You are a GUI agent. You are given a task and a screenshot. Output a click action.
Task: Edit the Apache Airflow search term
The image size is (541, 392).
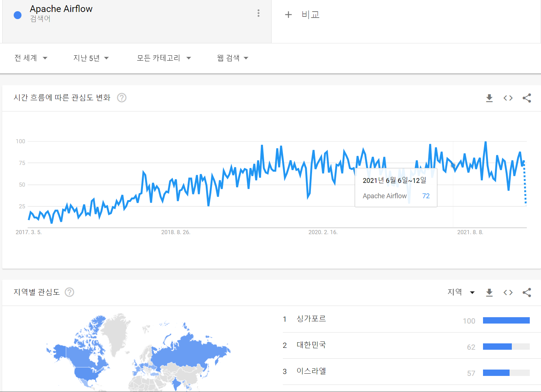(x=61, y=9)
